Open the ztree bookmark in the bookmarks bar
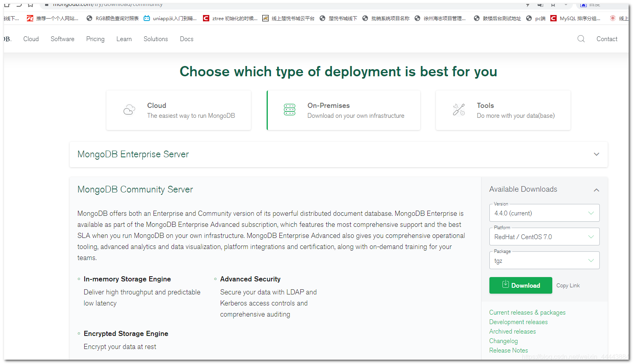The image size is (633, 364). pos(230,18)
